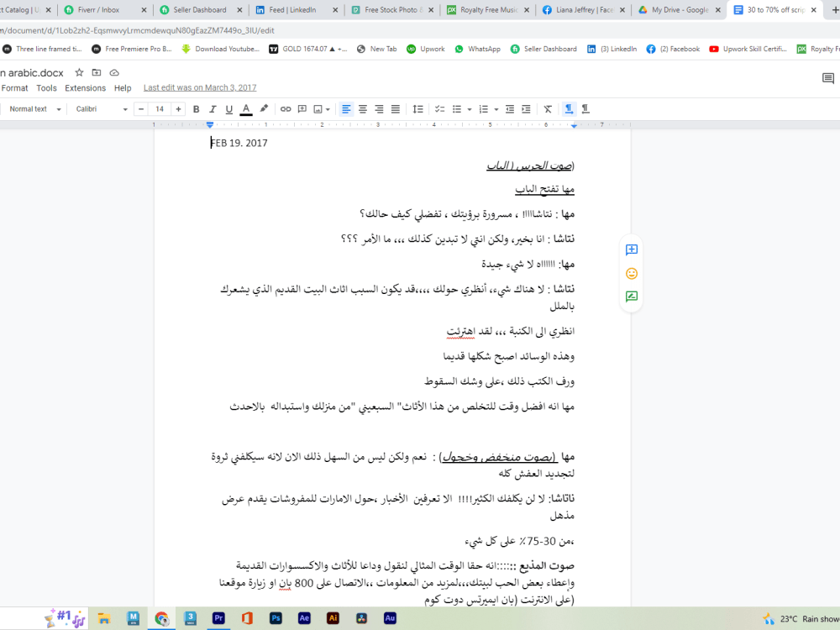
Task: Click the font size field showing 14
Action: click(x=160, y=109)
